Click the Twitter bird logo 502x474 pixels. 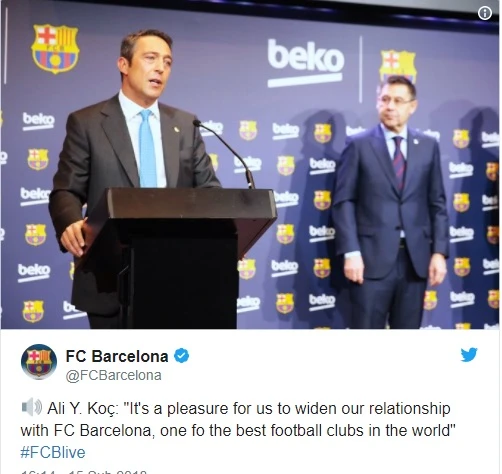tap(469, 355)
